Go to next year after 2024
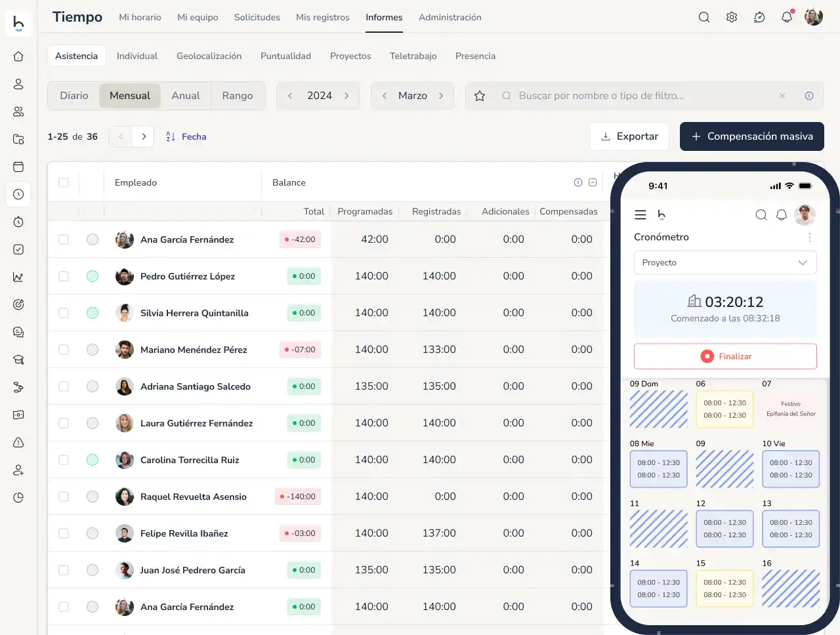840x635 pixels. click(346, 96)
